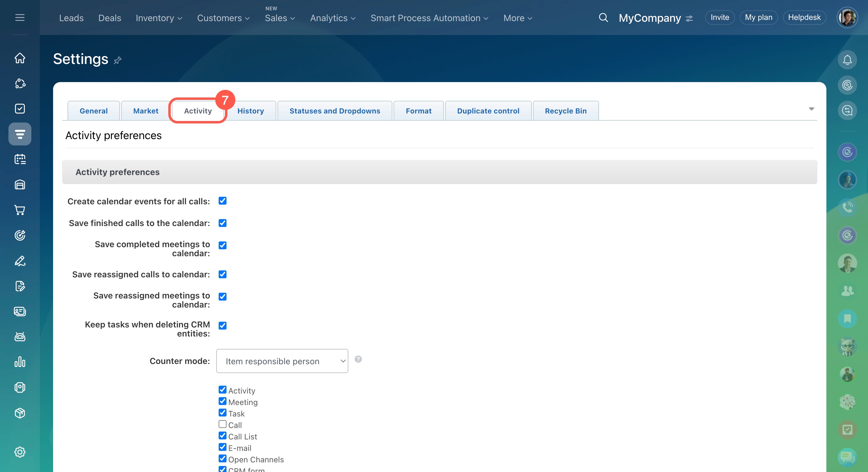
Task: Enable the Call checkbox
Action: 222,424
